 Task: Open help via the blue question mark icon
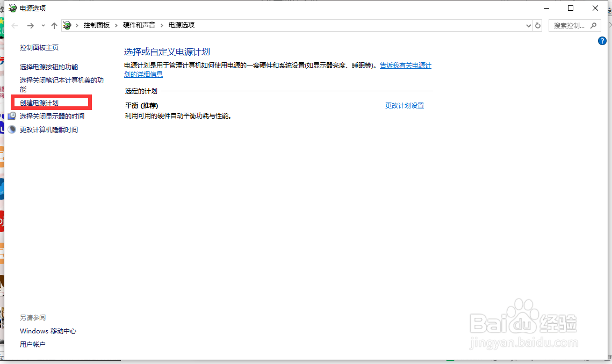click(602, 40)
